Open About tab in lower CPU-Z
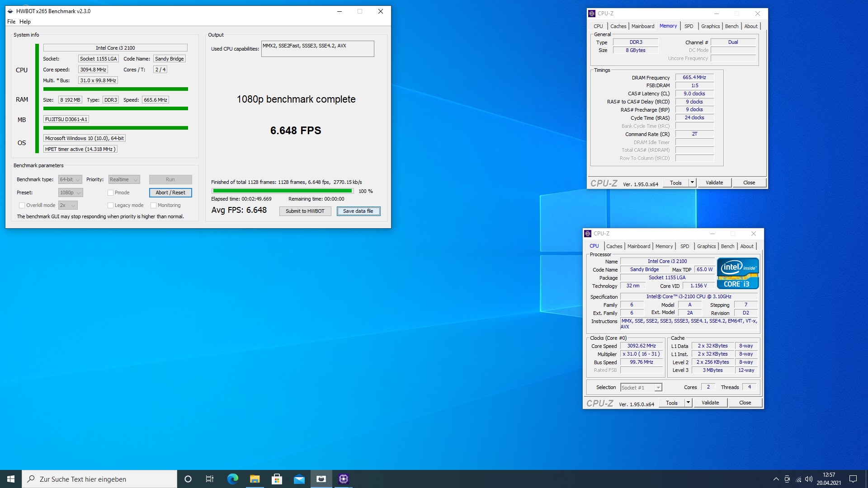 point(747,246)
